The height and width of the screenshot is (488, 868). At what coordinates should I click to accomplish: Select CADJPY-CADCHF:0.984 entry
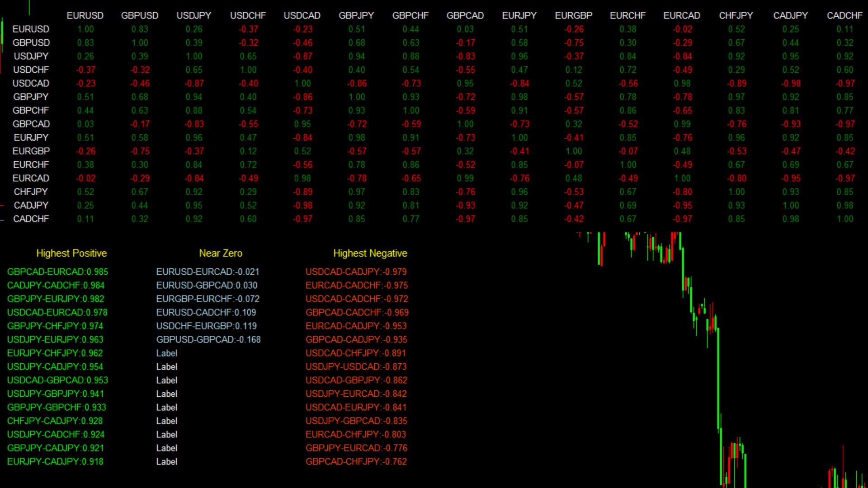tap(56, 285)
